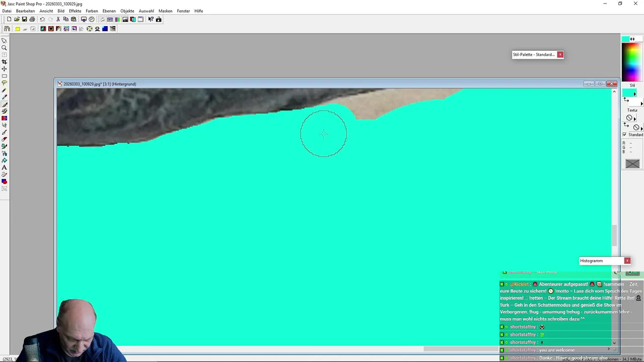This screenshot has height=362, width=644.
Task: Select the Zoom magnifier tool
Action: point(5,48)
